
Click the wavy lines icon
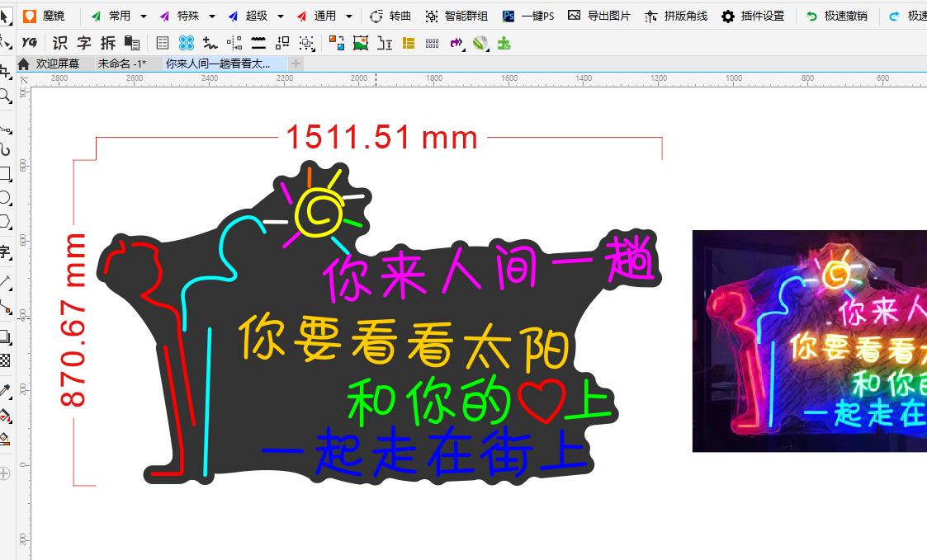click(x=258, y=43)
